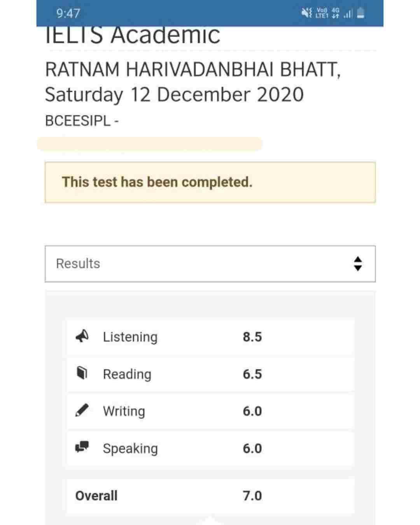Tap the muted sound status icon
This screenshot has height=525, width=420.
(306, 13)
